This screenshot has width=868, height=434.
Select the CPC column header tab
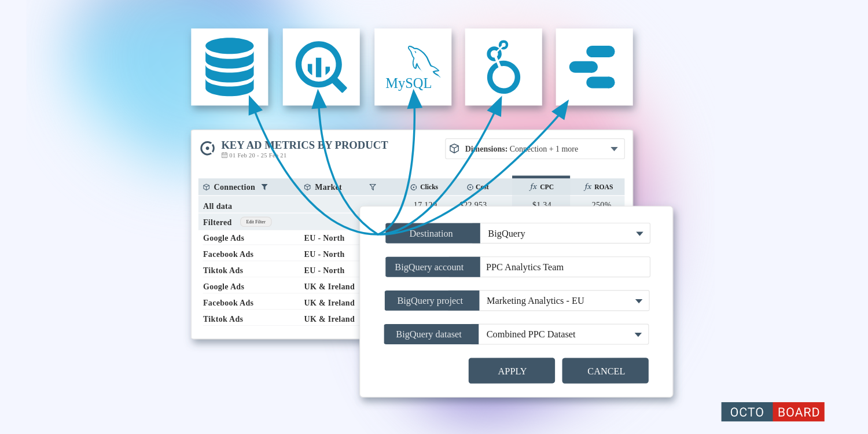tap(541, 186)
